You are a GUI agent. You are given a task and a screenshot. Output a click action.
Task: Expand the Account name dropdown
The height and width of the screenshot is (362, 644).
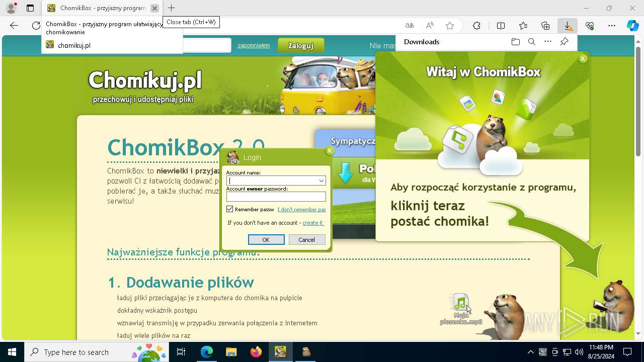coord(321,180)
